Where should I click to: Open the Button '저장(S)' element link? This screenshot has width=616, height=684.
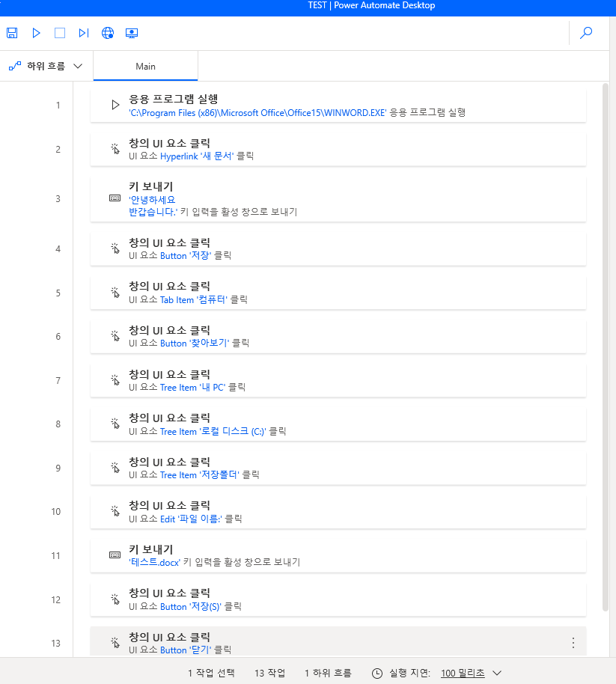[191, 607]
